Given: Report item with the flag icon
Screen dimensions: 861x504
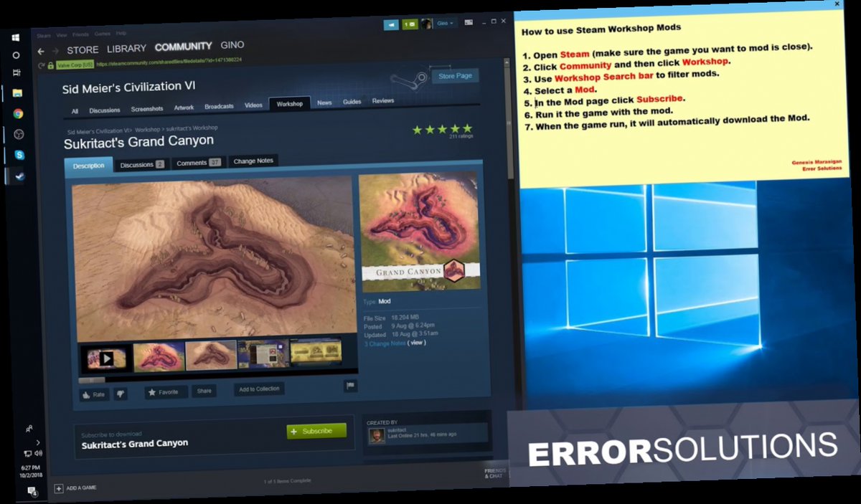Looking at the screenshot, I should coord(351,386).
